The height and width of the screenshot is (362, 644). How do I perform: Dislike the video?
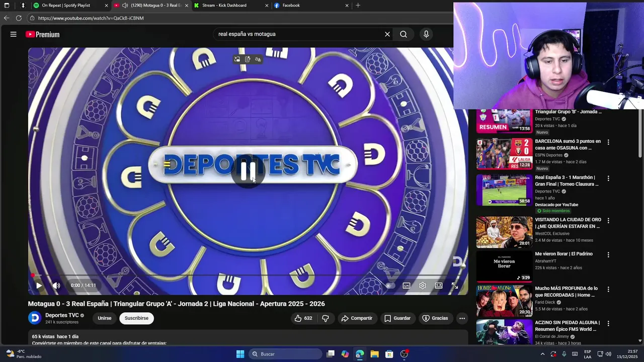(x=326, y=318)
